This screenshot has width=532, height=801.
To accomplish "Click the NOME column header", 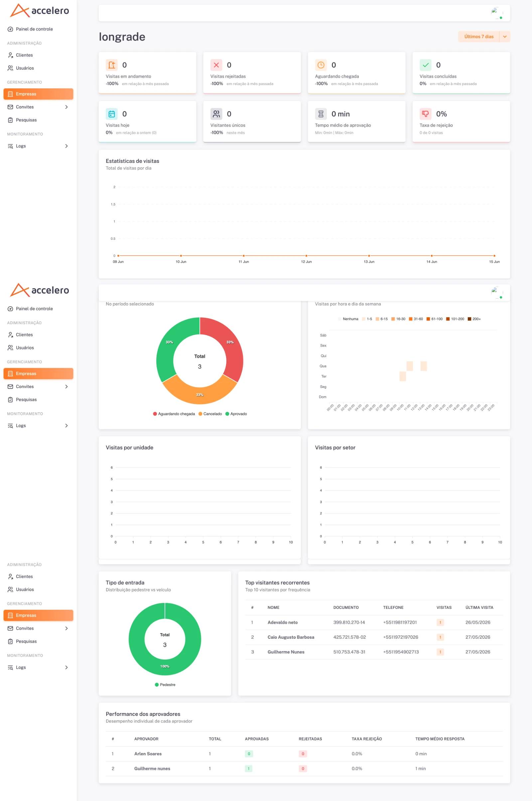I will coord(273,607).
